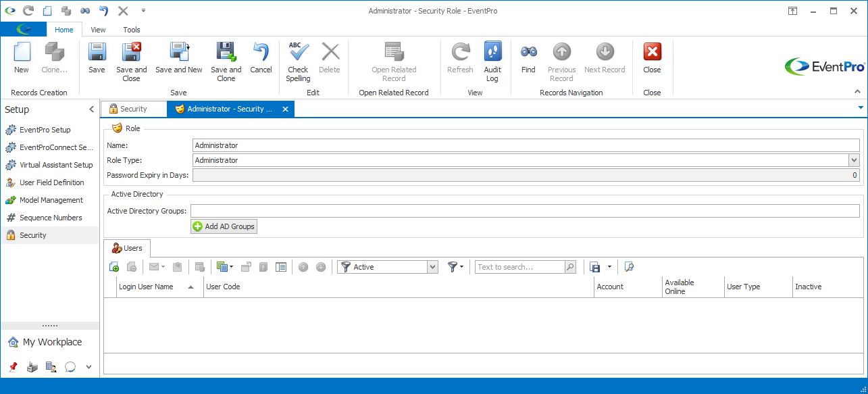
Task: Expand the quick access toolbar customize arrow
Action: (143, 11)
